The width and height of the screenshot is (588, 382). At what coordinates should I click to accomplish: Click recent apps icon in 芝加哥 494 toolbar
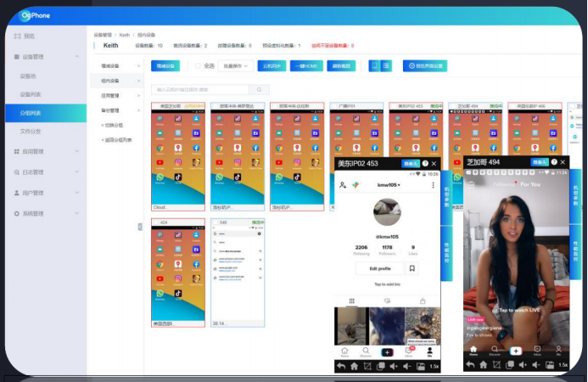pyautogui.click(x=510, y=364)
